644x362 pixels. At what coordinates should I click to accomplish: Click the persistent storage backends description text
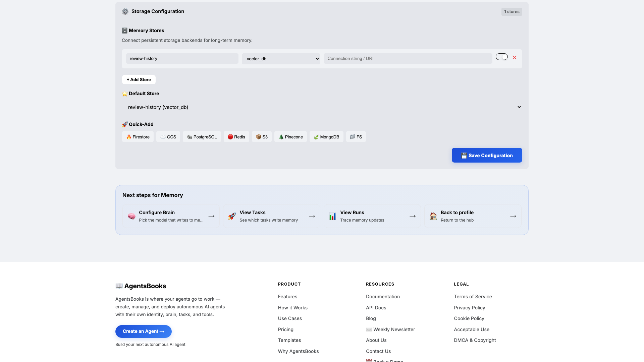[187, 40]
